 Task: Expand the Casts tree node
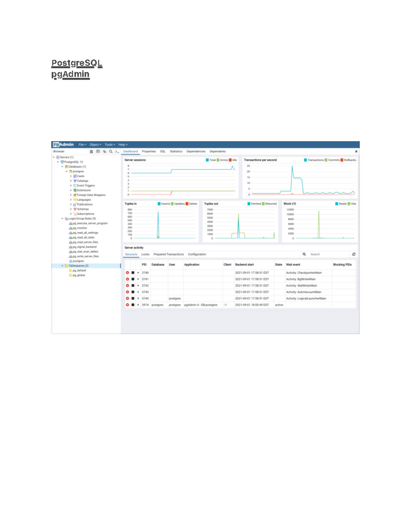tap(71, 176)
